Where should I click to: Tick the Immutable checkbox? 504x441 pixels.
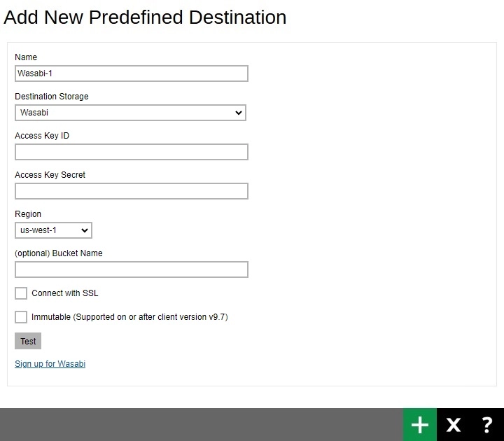[21, 317]
